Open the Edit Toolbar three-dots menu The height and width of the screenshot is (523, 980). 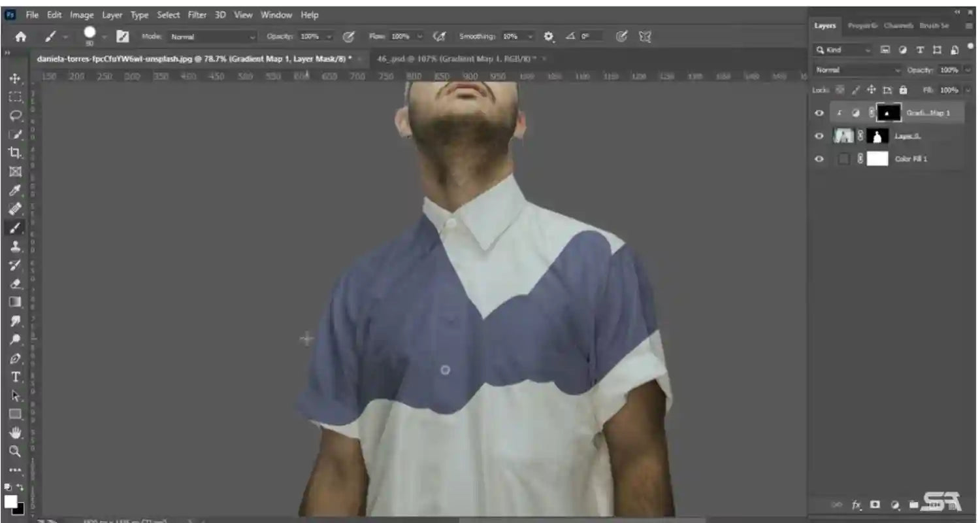click(x=15, y=469)
